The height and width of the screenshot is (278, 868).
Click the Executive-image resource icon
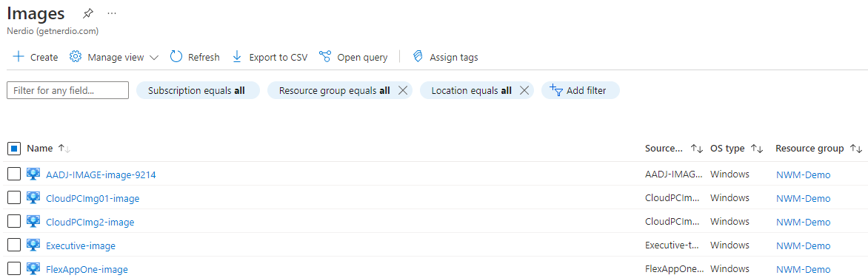point(33,245)
